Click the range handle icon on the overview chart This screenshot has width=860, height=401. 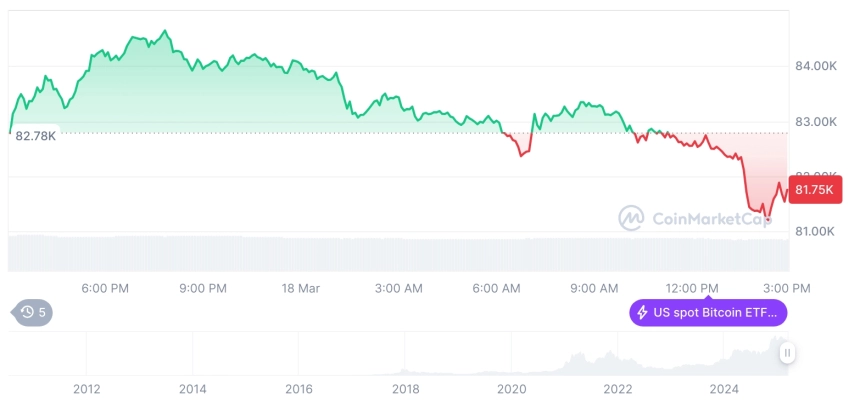(x=787, y=353)
